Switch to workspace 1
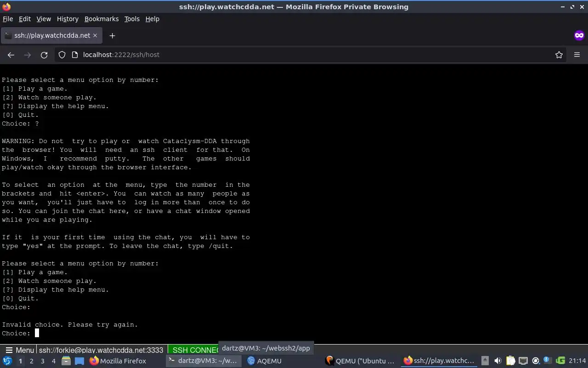This screenshot has height=368, width=588. click(x=20, y=361)
